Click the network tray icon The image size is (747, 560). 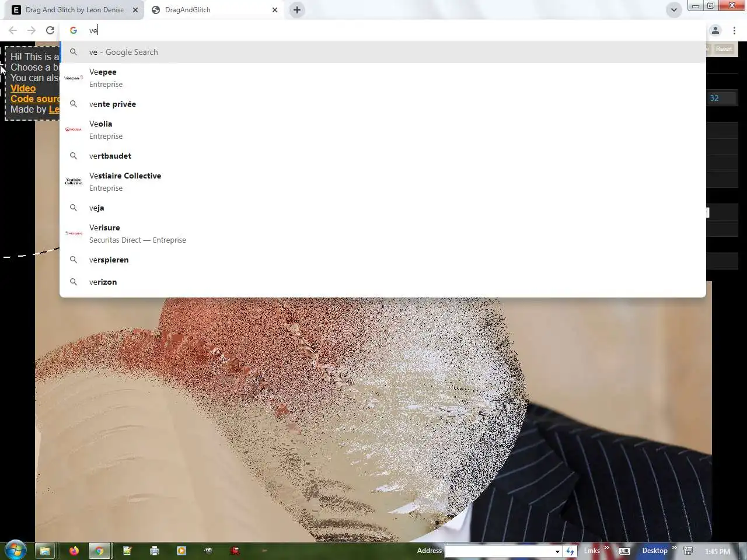tap(688, 551)
